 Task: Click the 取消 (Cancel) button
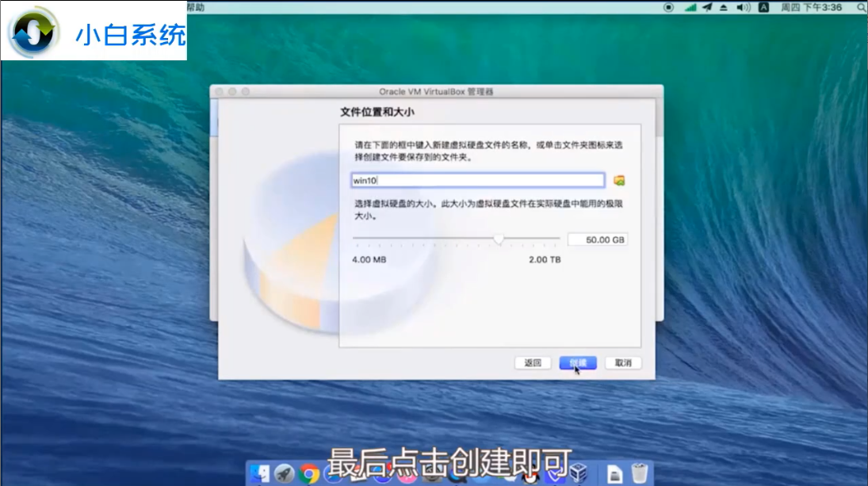[623, 363]
